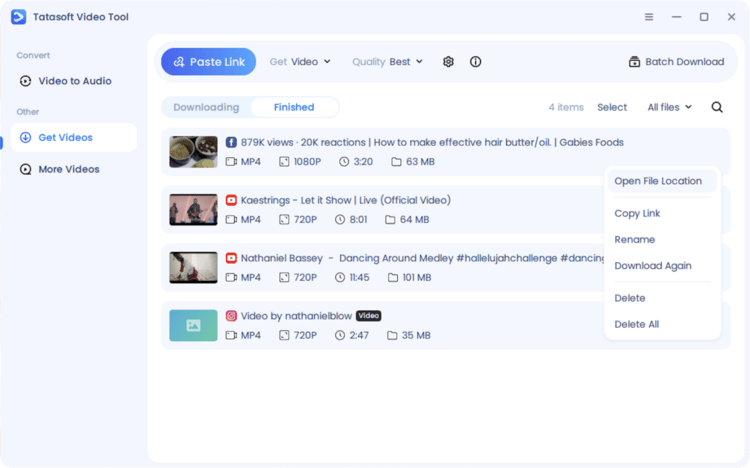
Task: Click the 35 MB file size
Action: pyautogui.click(x=416, y=335)
